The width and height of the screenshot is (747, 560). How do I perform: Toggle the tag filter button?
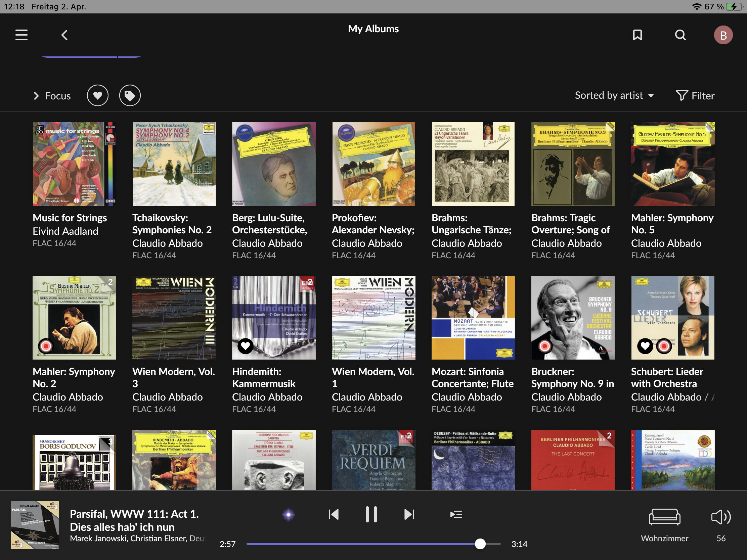pos(130,96)
